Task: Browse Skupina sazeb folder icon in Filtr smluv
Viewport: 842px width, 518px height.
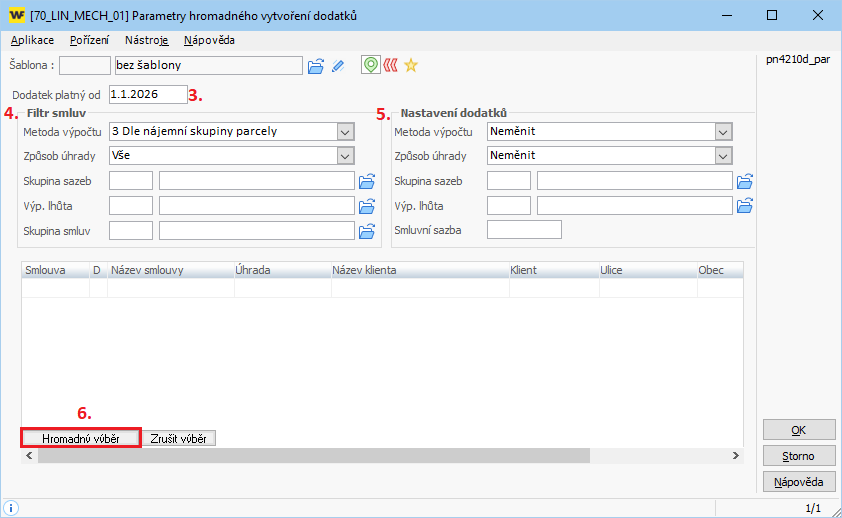Action: (x=366, y=181)
